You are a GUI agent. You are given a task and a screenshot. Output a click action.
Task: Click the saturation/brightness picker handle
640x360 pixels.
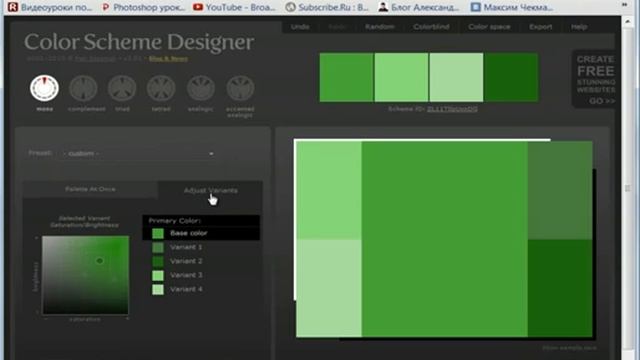(x=100, y=260)
